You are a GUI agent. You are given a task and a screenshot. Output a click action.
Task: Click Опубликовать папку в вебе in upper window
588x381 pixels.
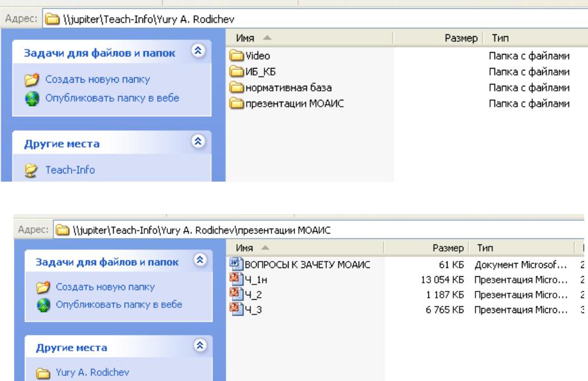(x=112, y=98)
